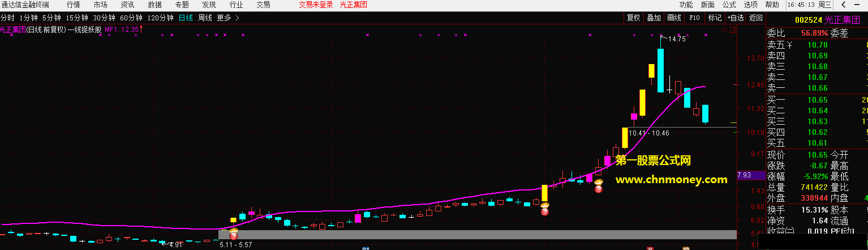This screenshot has width=868, height=250.
Task: Switch to 1分钟 period
Action: tap(28, 18)
